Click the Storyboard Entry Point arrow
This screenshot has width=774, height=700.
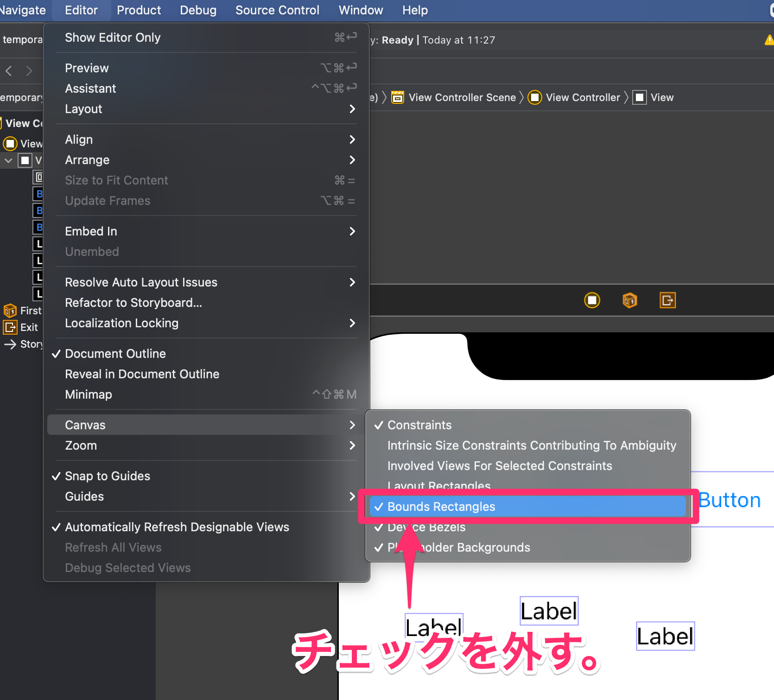(x=10, y=344)
